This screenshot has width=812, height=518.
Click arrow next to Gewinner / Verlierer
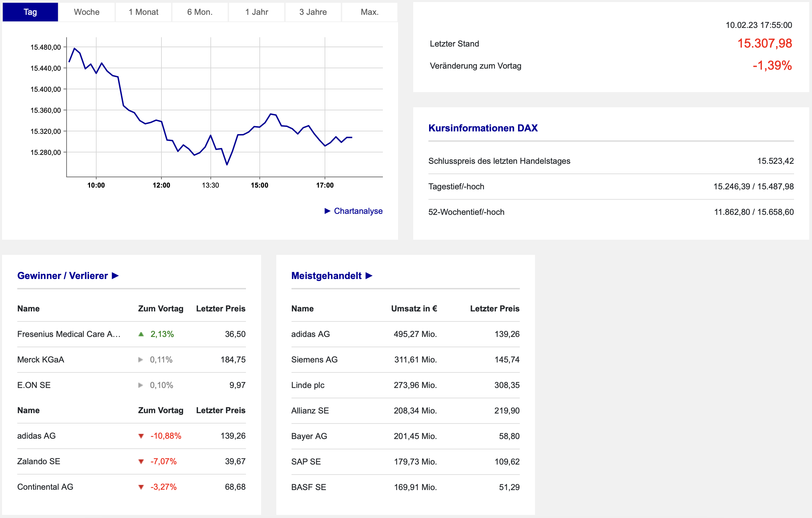tap(115, 276)
